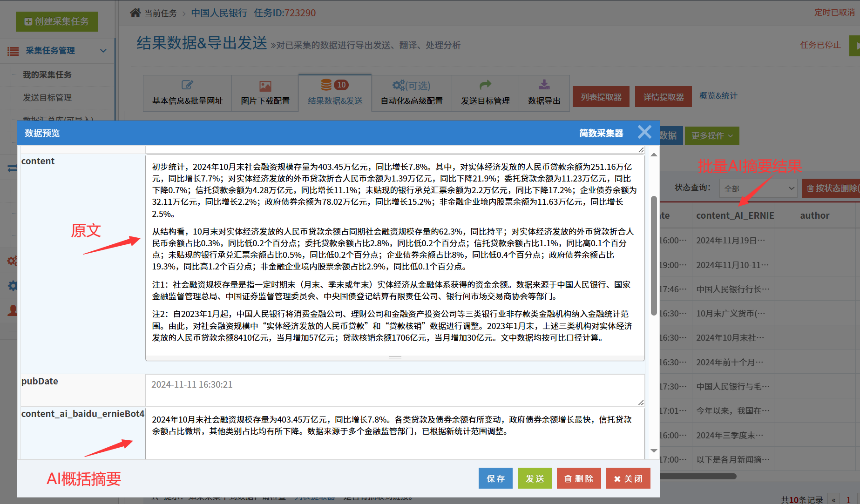The height and width of the screenshot is (504, 860).
Task: Switch to 自动化&高级配置 tab
Action: (x=412, y=93)
